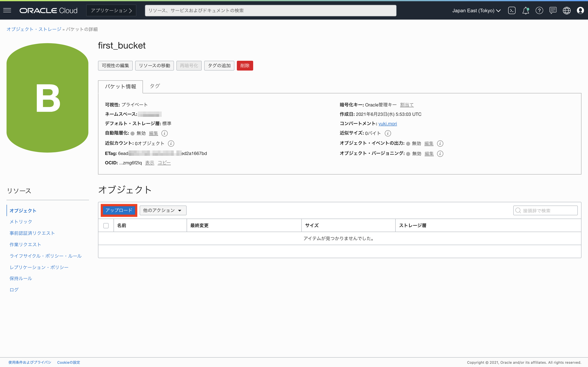Viewport: 588px width, 367px height.
Task: Open the Japan East (Tokyo) region selector
Action: [x=476, y=10]
